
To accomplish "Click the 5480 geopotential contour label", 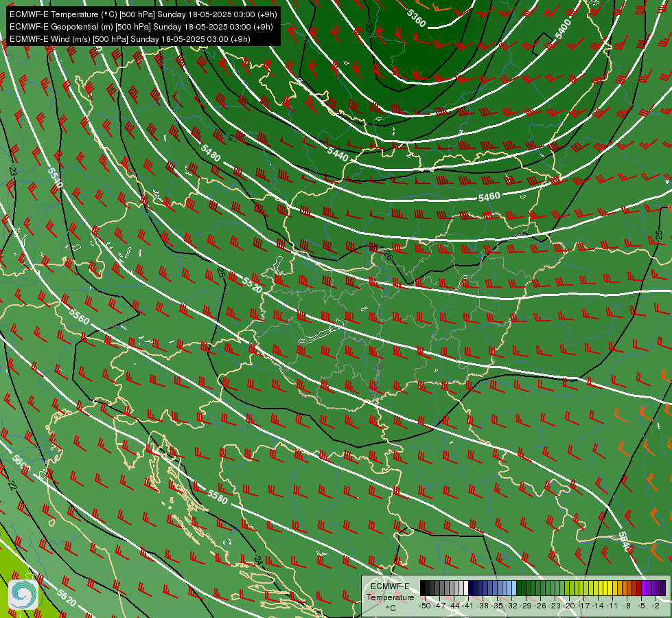I will 211,152.
